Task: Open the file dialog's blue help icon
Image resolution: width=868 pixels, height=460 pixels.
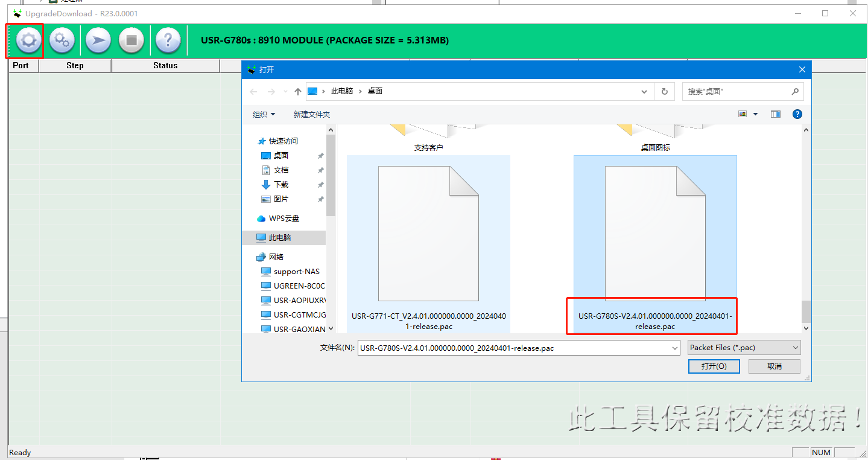Action: 797,114
